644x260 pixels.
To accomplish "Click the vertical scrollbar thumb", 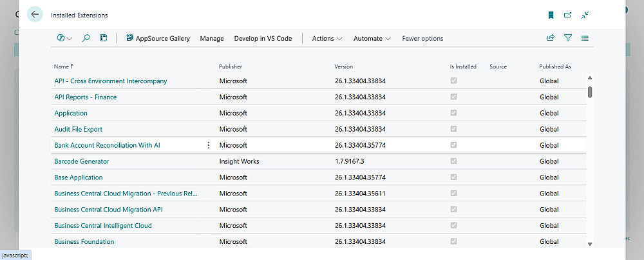I will [x=590, y=92].
